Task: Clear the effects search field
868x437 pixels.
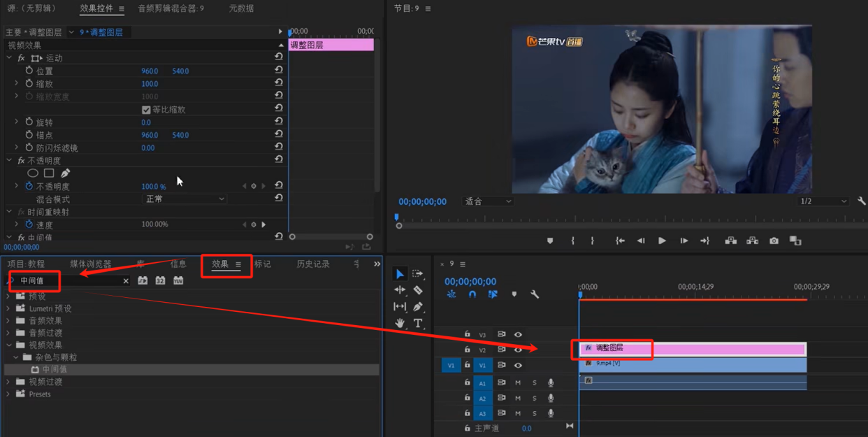Action: coord(126,281)
